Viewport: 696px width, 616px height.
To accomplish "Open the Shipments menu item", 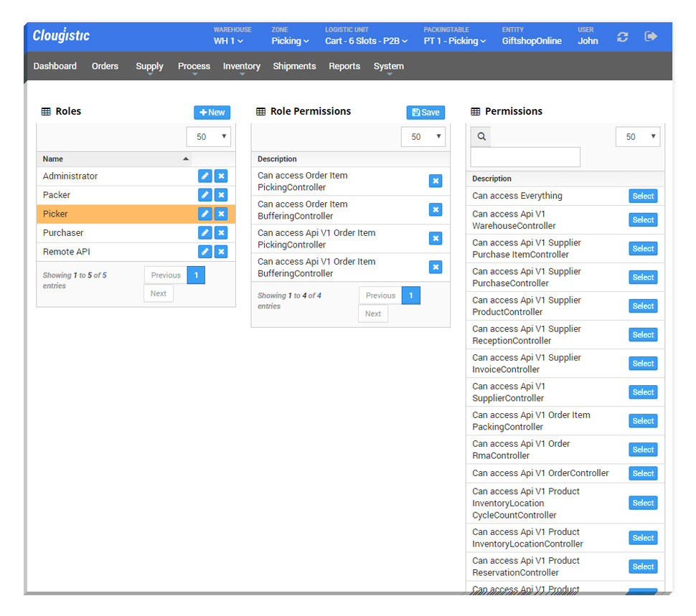I will (294, 66).
